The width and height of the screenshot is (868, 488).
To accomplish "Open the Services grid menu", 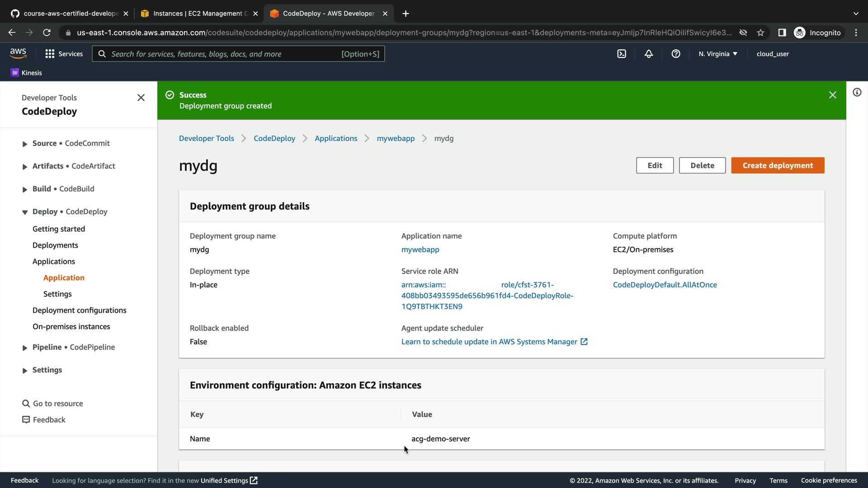I will coord(64,54).
